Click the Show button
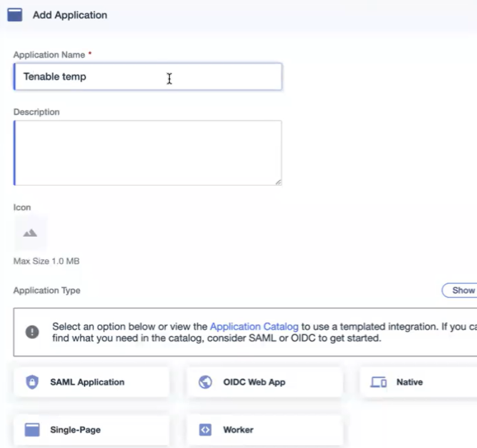Image resolution: width=477 pixels, height=448 pixels. (462, 290)
